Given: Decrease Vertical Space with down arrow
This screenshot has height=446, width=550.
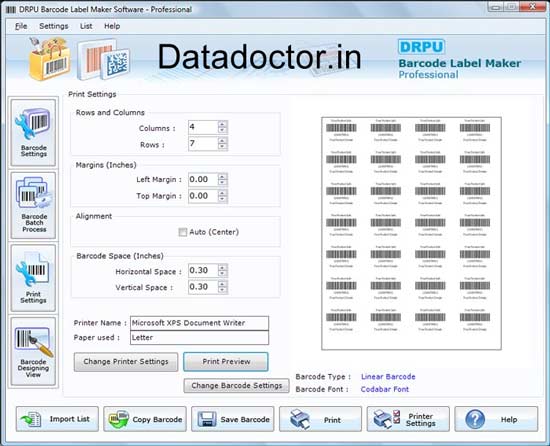Looking at the screenshot, I should (222, 290).
